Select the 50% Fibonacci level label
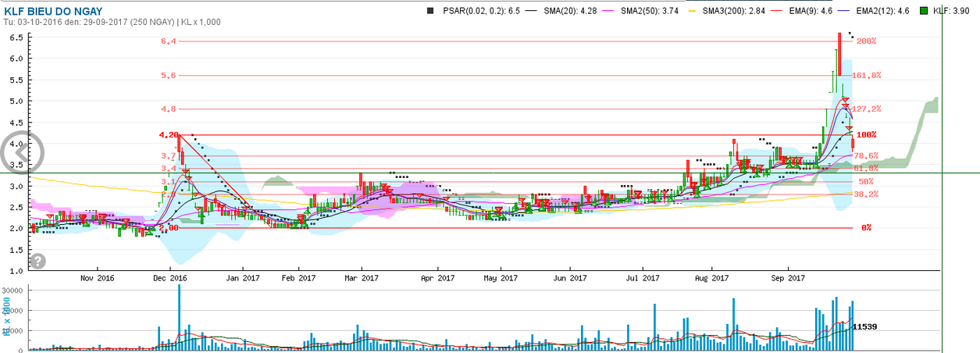The width and height of the screenshot is (980, 353). pyautogui.click(x=865, y=181)
